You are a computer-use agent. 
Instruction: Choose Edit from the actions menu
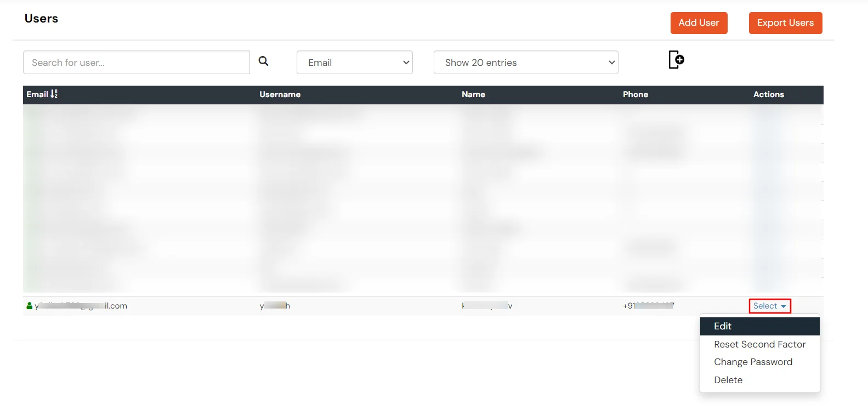click(x=759, y=326)
